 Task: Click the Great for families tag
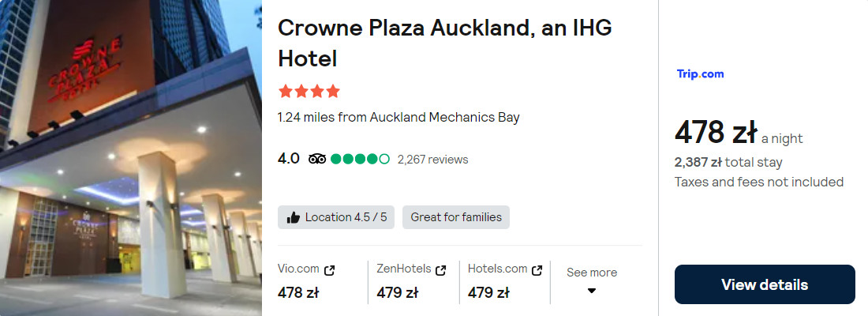click(x=456, y=217)
